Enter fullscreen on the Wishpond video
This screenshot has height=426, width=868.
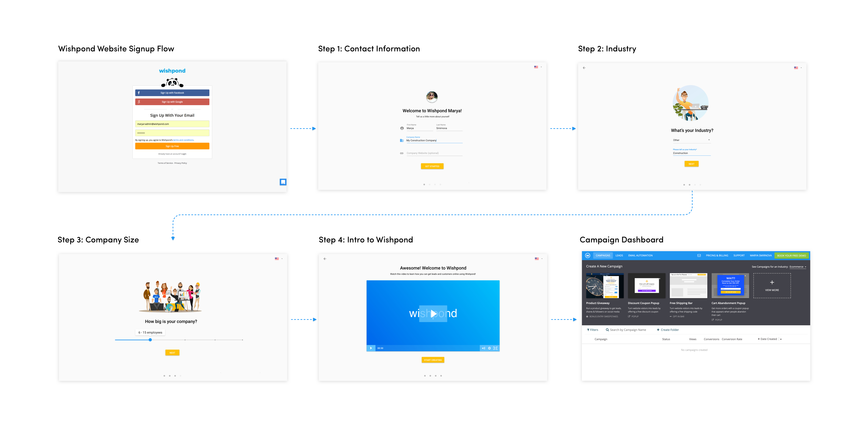pyautogui.click(x=495, y=348)
